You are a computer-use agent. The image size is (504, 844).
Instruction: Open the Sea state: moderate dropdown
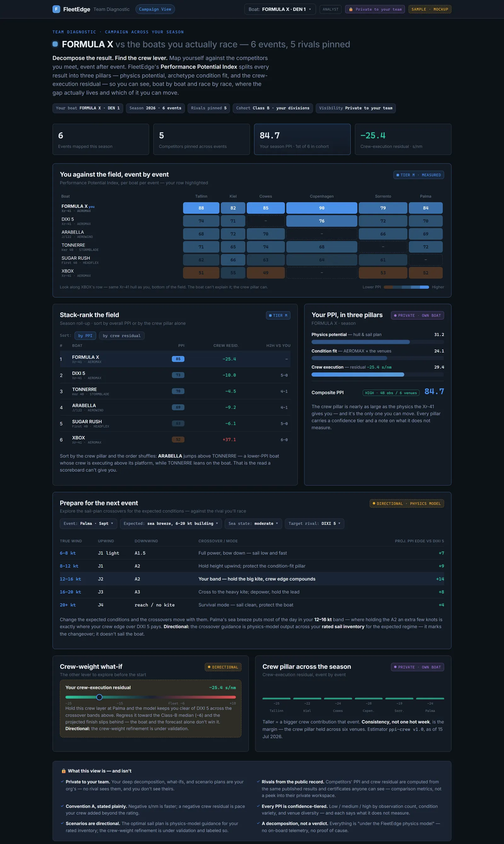tap(253, 523)
